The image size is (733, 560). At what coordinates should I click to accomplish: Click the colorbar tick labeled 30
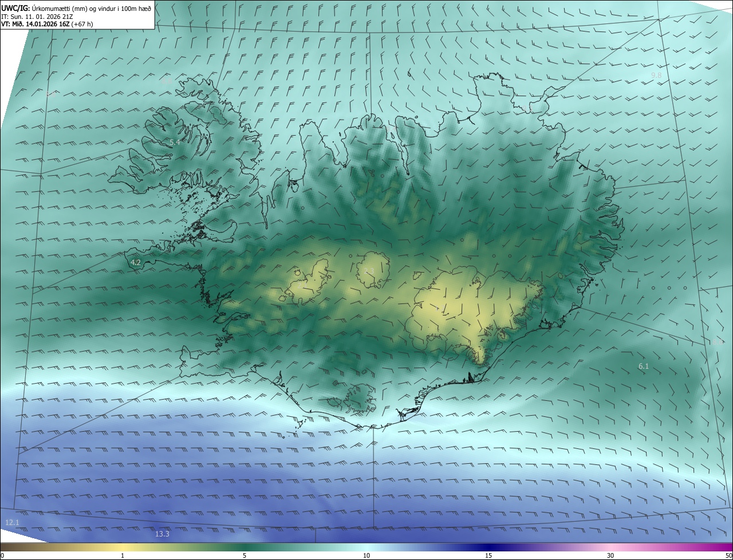click(610, 555)
